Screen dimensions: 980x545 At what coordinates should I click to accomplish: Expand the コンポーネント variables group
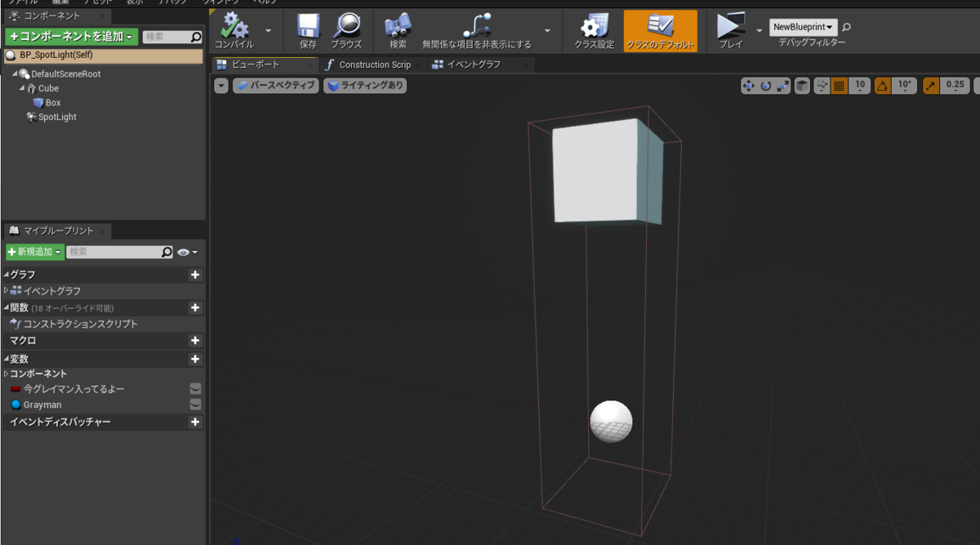[x=7, y=373]
